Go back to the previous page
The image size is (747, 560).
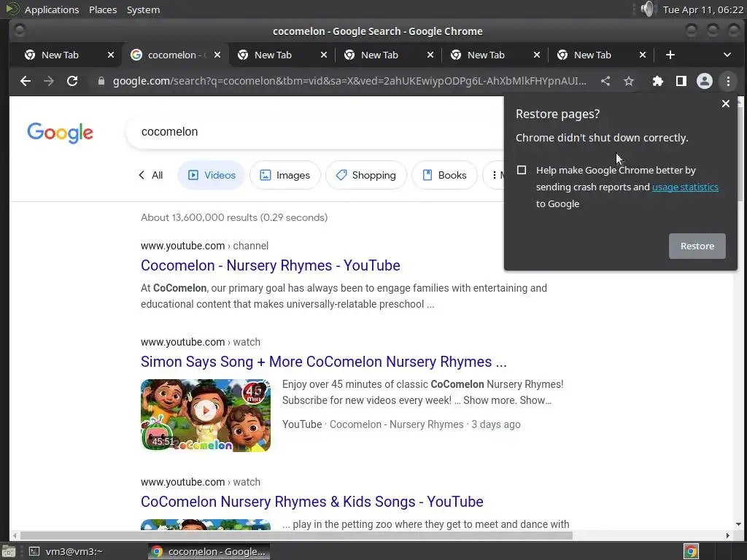point(26,81)
